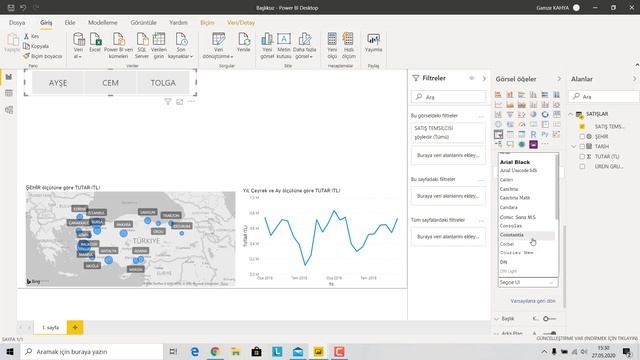Switch to Report view in left sidebar

point(9,77)
